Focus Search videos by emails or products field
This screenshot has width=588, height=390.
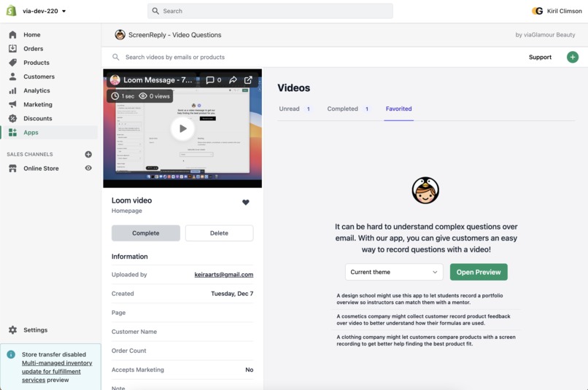175,57
